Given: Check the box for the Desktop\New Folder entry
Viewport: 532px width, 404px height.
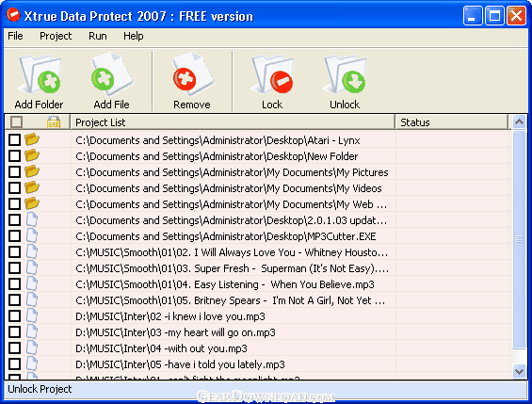Looking at the screenshot, I should (x=14, y=155).
